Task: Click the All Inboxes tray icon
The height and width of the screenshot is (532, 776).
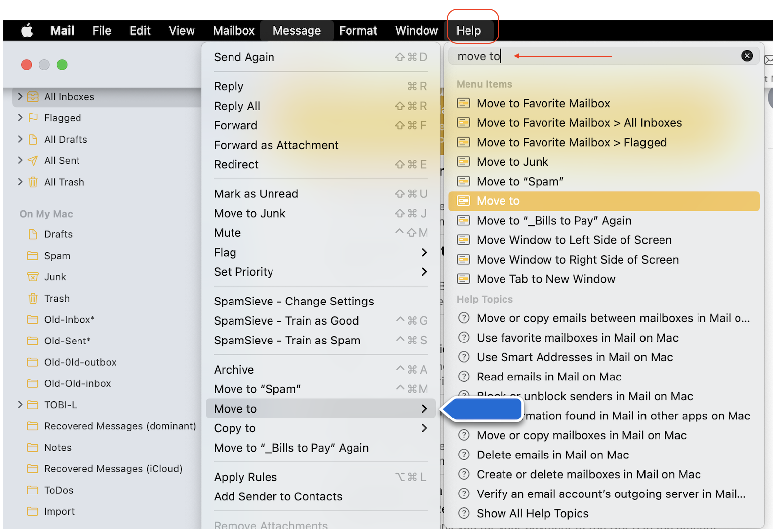Action: click(x=33, y=96)
